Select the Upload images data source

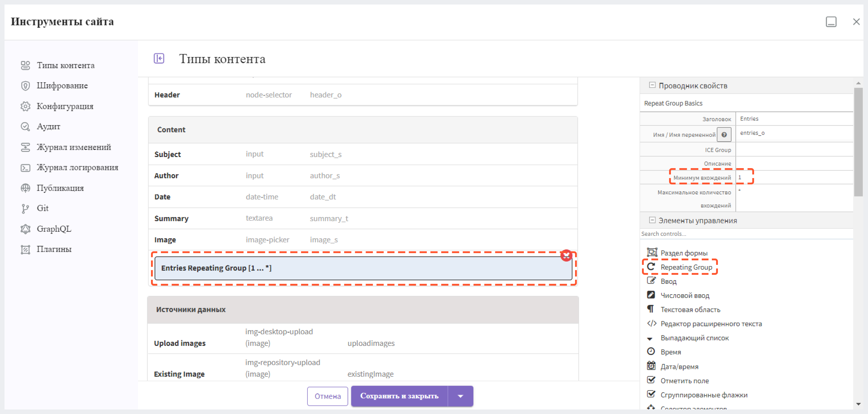(363, 338)
